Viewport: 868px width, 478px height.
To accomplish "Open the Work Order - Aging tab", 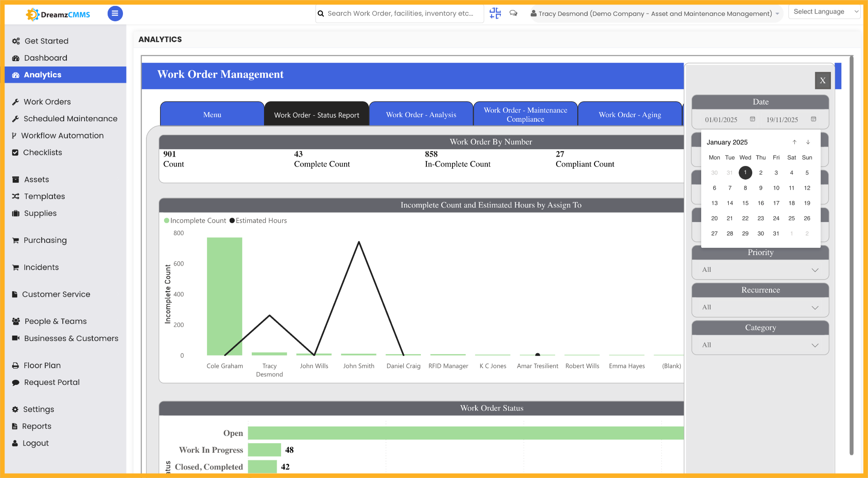I will [629, 114].
